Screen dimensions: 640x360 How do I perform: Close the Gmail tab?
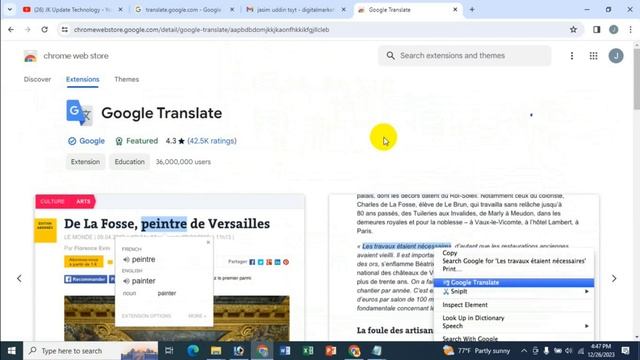pyautogui.click(x=344, y=9)
